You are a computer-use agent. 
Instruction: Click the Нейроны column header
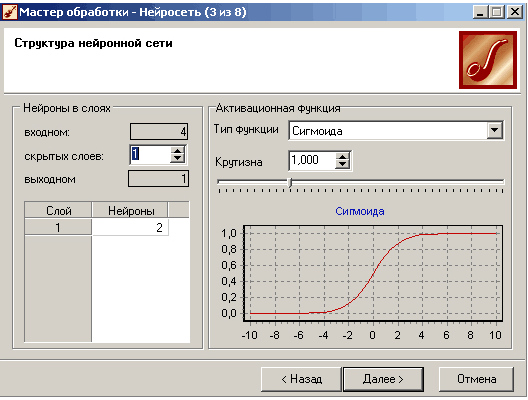(130, 210)
